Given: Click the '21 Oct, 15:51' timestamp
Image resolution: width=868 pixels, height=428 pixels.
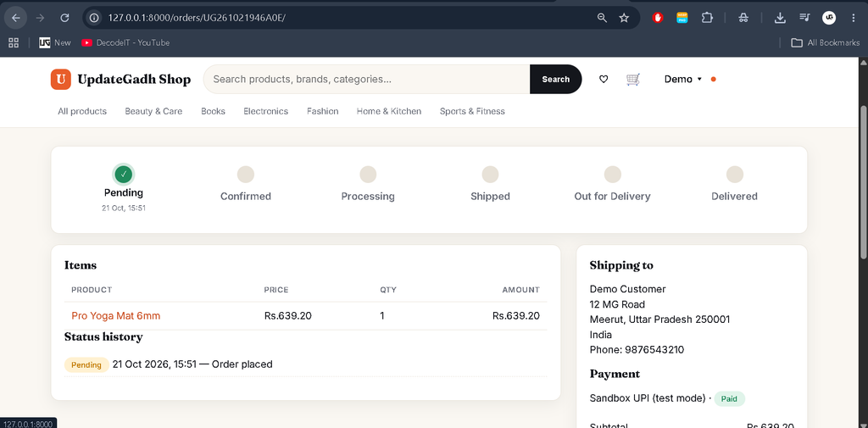Looking at the screenshot, I should pos(124,208).
